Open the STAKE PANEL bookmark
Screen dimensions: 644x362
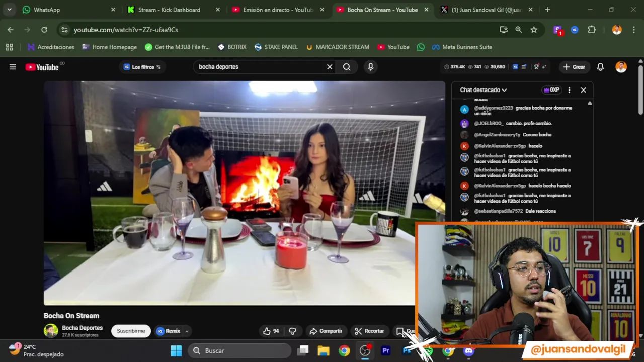coord(276,47)
